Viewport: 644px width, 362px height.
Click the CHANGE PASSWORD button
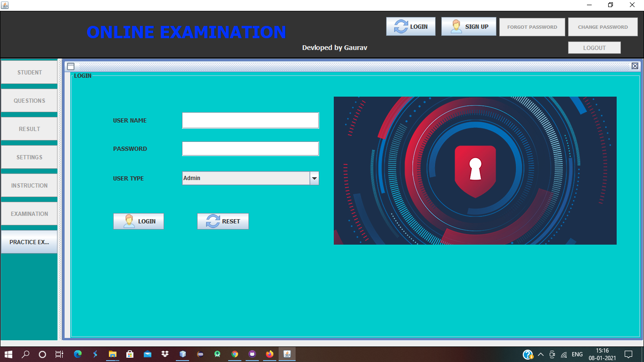click(603, 27)
